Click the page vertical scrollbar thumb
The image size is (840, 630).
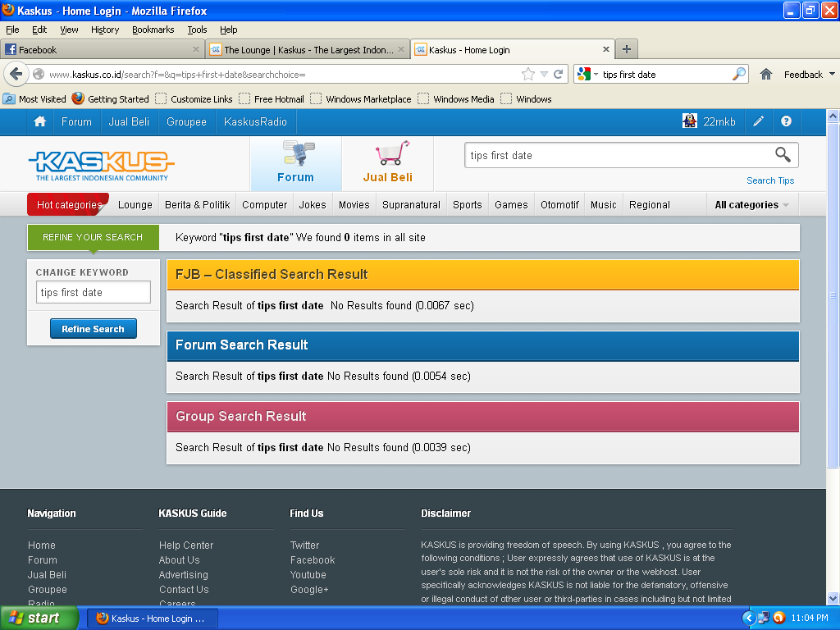pyautogui.click(x=833, y=295)
